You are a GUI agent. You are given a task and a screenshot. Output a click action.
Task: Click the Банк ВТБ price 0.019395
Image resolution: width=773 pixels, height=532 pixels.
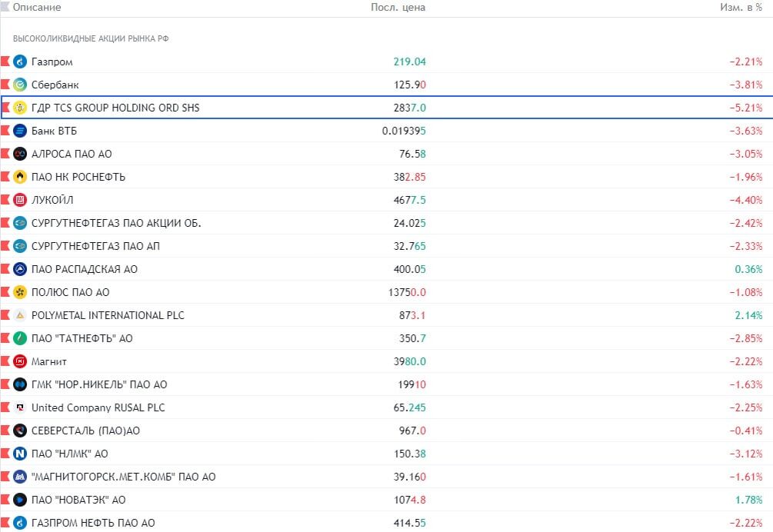[404, 131]
